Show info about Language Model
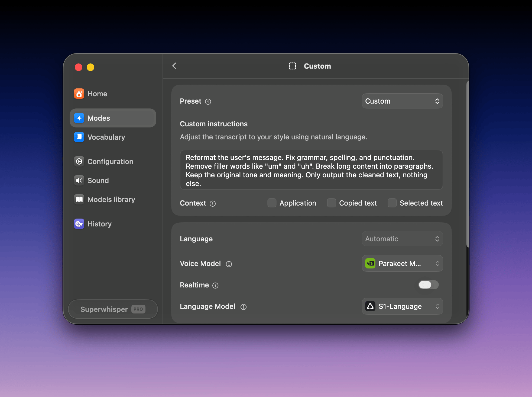Viewport: 532px width, 397px height. 244,307
